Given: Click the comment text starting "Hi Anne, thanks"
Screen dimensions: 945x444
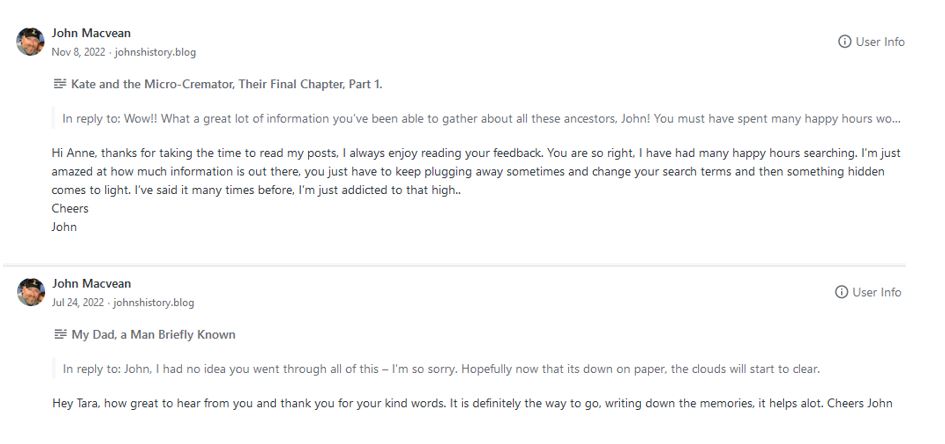Looking at the screenshot, I should (x=460, y=172).
